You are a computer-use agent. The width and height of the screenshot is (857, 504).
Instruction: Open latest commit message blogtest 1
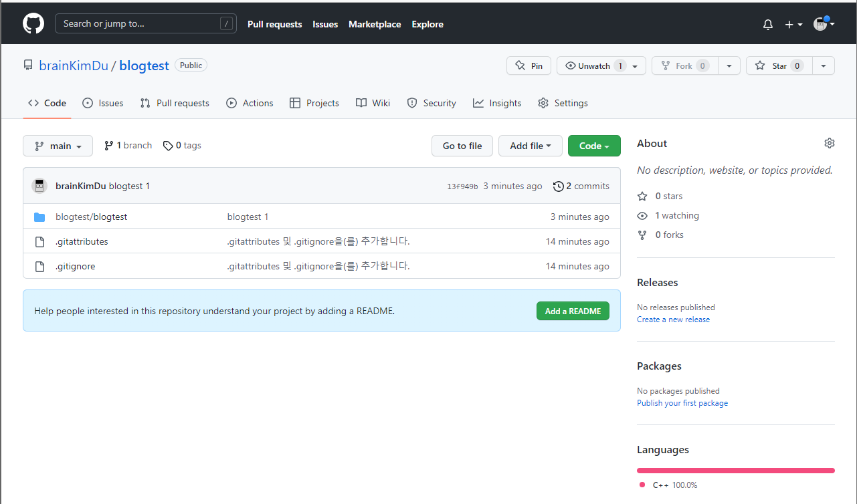129,186
